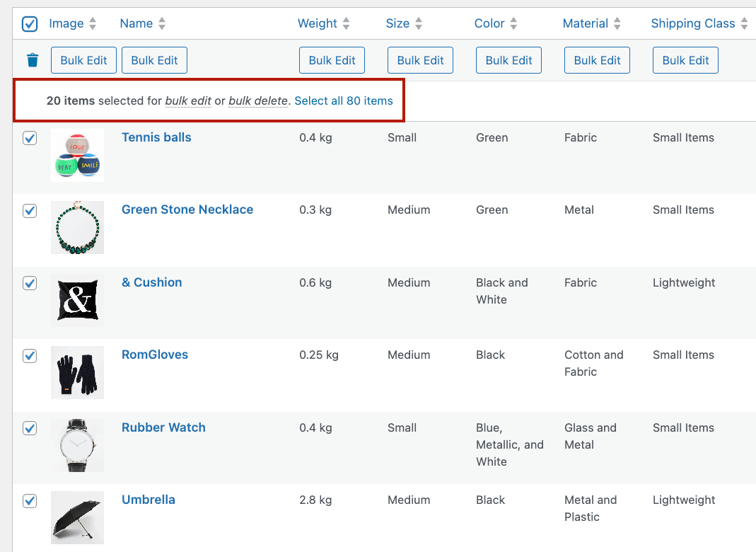Sort by Name column arrows
This screenshot has width=756, height=552.
[162, 24]
